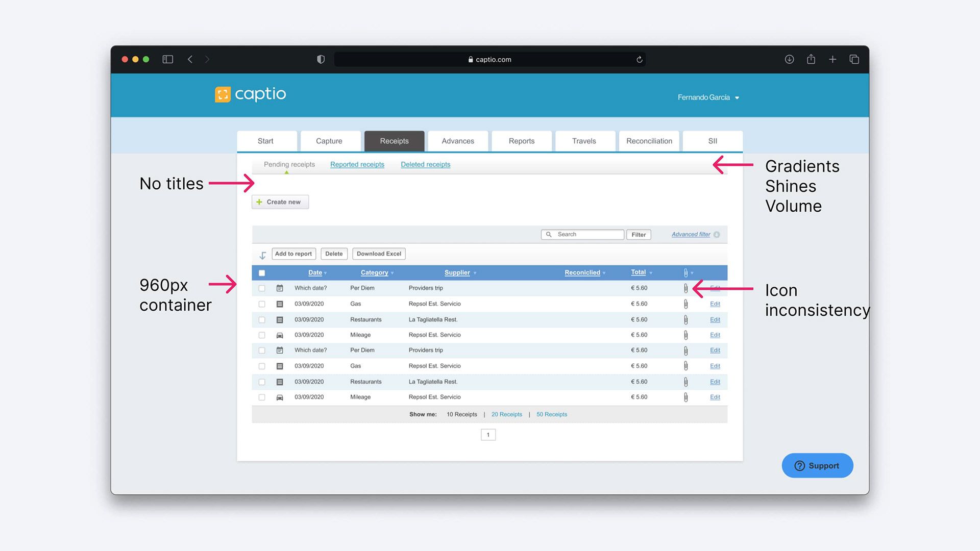The image size is (980, 551).
Task: Click the Safari sidebar toggle icon
Action: pyautogui.click(x=167, y=59)
